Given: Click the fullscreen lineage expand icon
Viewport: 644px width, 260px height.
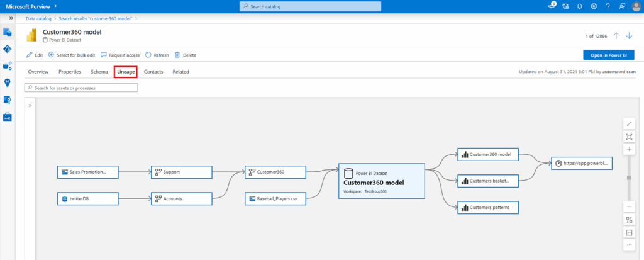Looking at the screenshot, I should click(x=628, y=123).
